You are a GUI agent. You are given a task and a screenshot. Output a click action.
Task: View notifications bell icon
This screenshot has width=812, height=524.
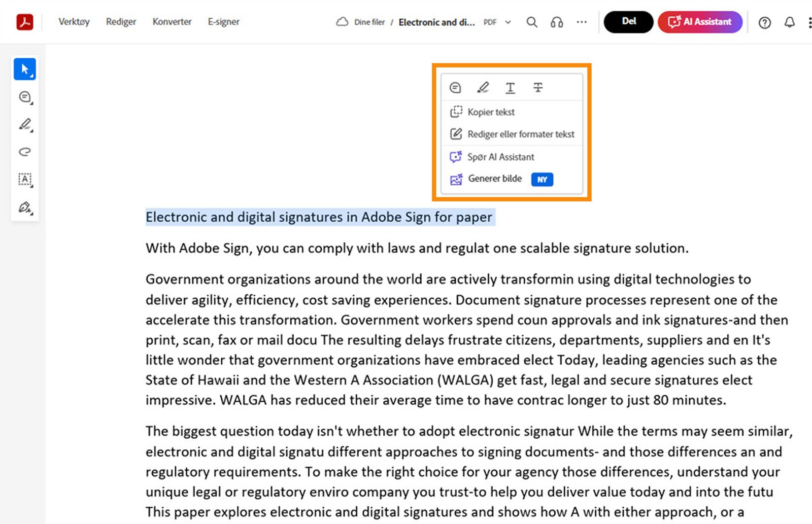(x=790, y=22)
